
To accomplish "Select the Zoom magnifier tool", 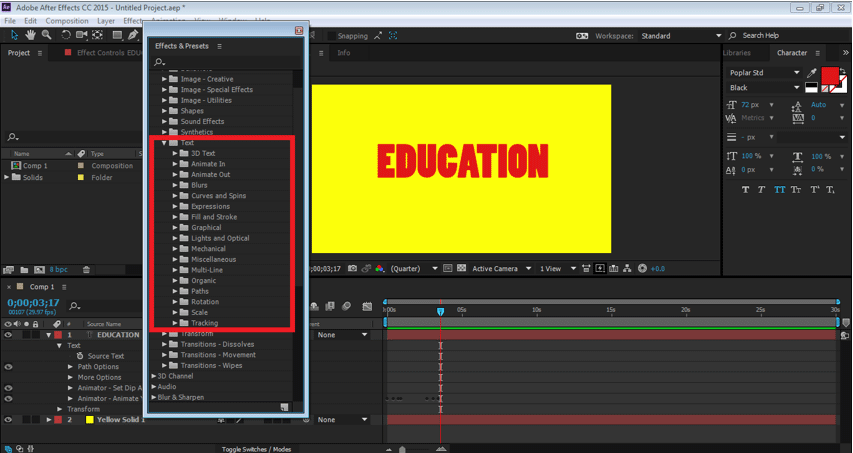I will [47, 35].
